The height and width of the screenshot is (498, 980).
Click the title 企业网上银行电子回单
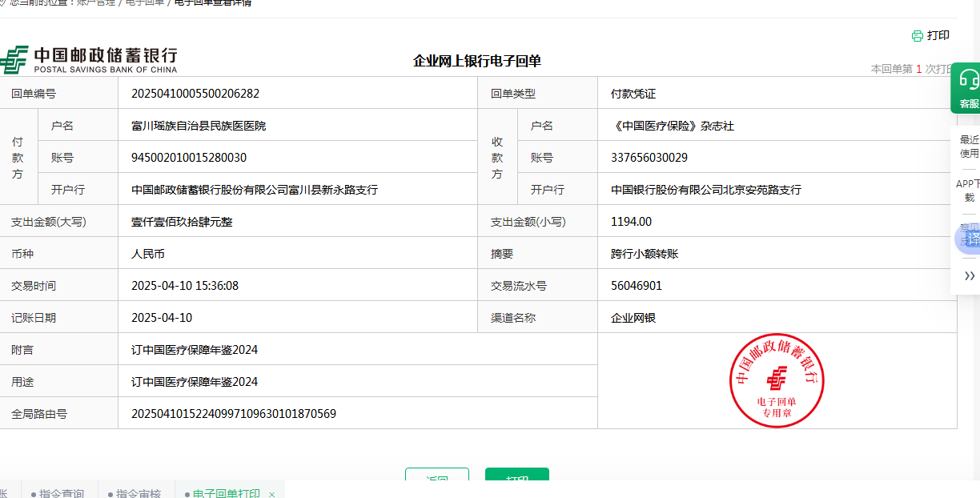477,61
